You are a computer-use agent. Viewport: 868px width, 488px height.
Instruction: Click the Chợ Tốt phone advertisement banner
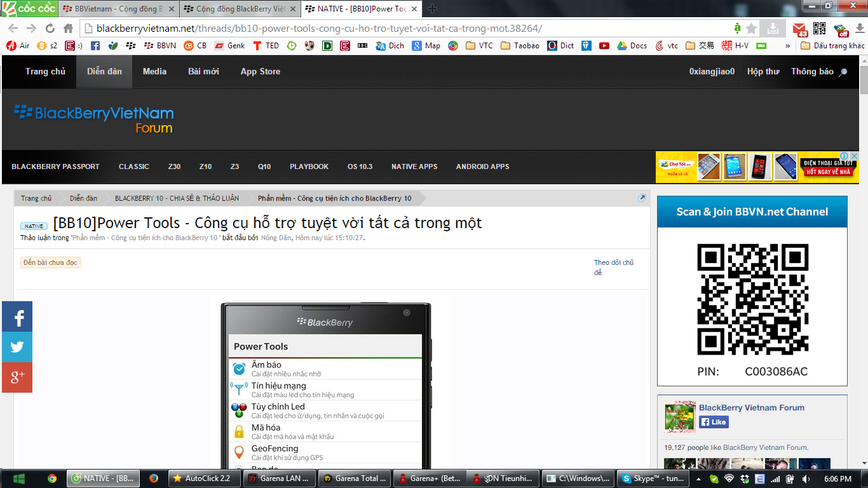[x=757, y=167]
